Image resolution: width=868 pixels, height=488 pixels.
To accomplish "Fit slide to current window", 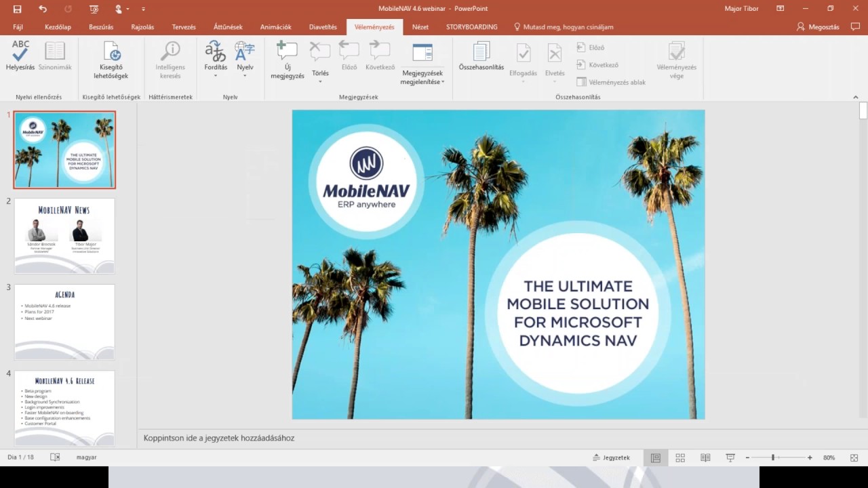I will (x=854, y=457).
